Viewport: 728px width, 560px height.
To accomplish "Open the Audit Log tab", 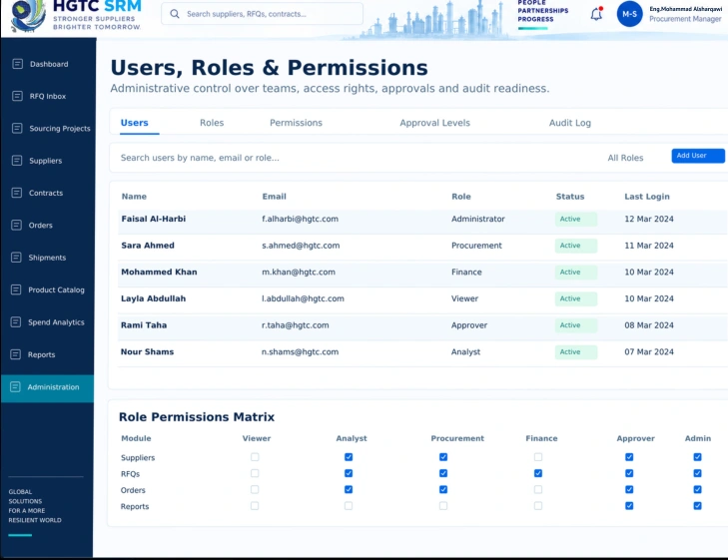I will click(x=569, y=123).
